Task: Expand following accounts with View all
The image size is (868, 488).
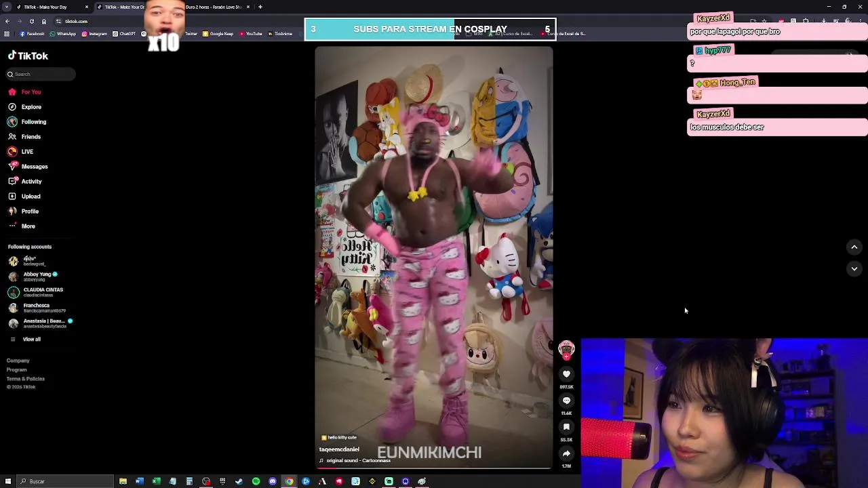Action: 25,339
